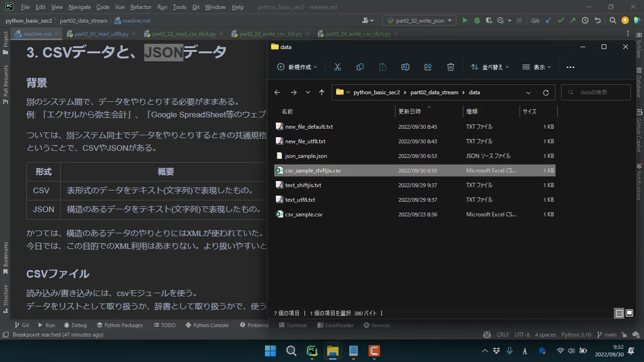644x362 pixels.
Task: Switch Explorer to details list view
Action: coord(619,313)
